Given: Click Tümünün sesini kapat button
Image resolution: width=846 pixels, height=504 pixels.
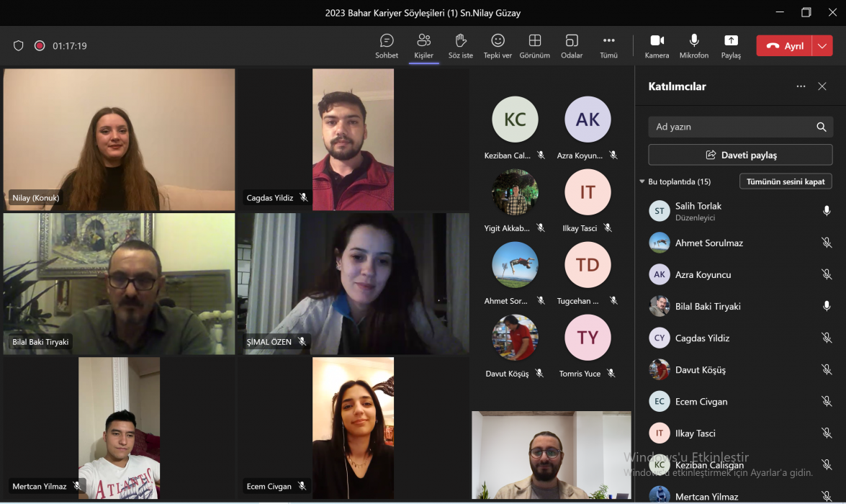Looking at the screenshot, I should click(x=786, y=181).
